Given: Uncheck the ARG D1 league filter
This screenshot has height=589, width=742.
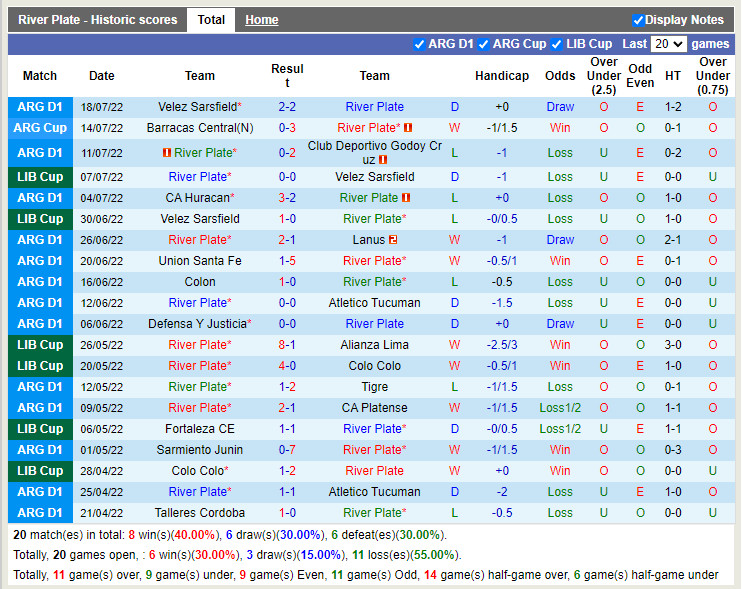Looking at the screenshot, I should coord(419,44).
